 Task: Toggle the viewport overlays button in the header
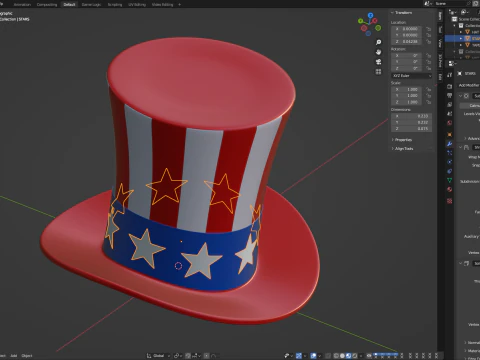(313, 356)
